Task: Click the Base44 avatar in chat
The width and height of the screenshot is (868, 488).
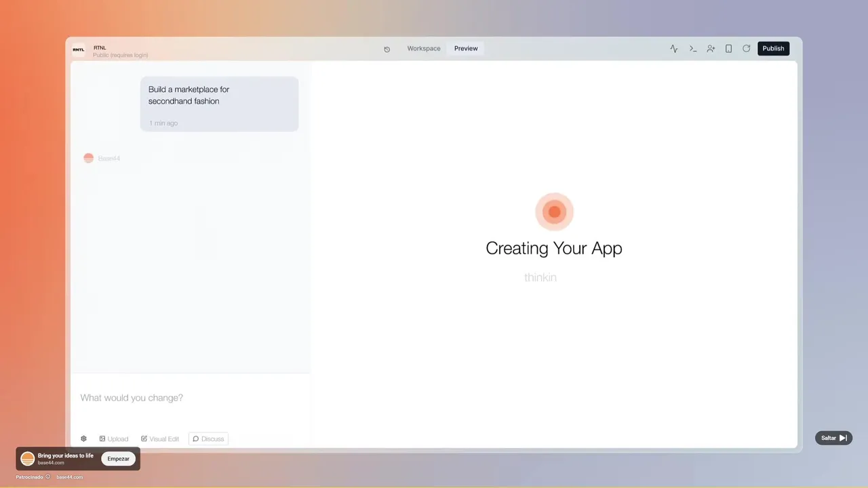Action: 88,158
